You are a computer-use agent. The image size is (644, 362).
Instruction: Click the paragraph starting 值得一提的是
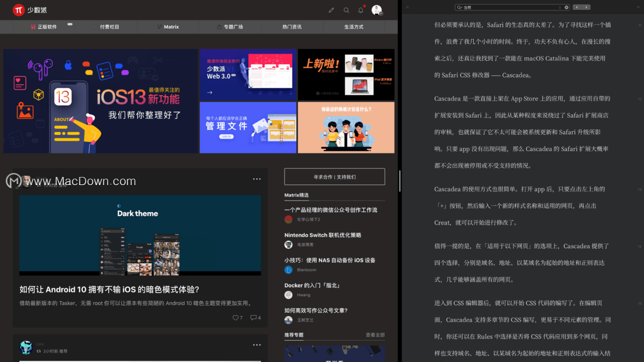click(x=523, y=263)
